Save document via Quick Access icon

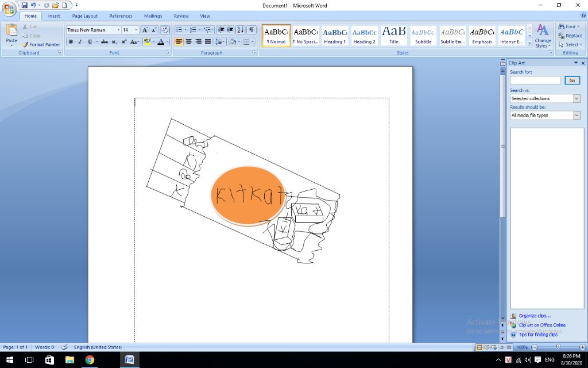pyautogui.click(x=24, y=5)
